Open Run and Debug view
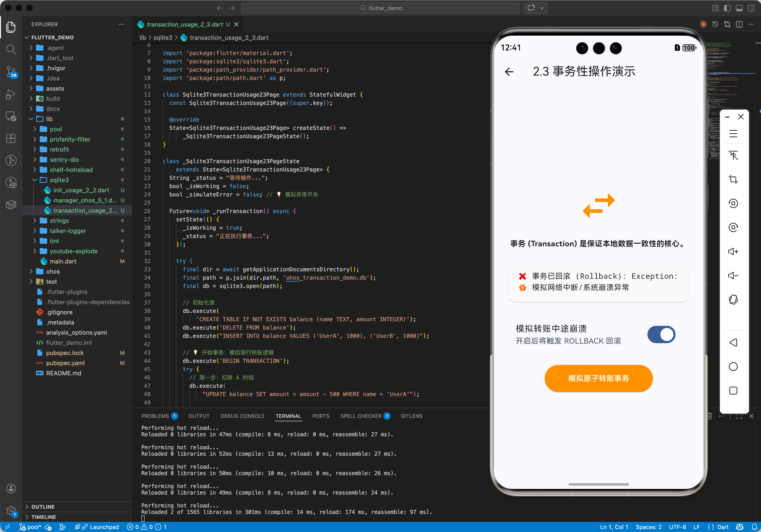 point(11,95)
